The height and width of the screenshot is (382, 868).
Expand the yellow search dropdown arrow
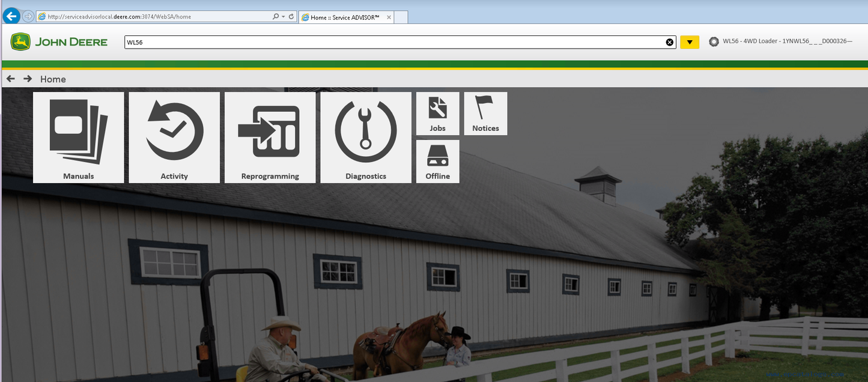pos(690,42)
